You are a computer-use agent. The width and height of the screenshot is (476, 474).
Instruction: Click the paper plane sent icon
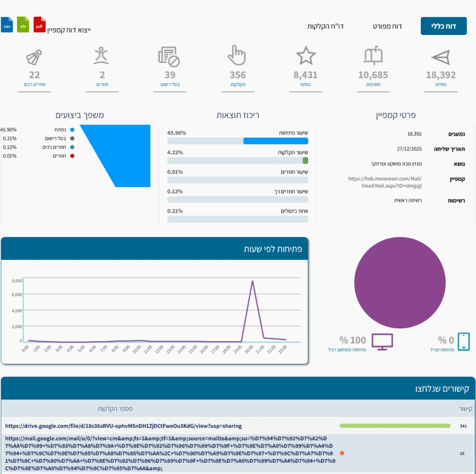tap(441, 57)
